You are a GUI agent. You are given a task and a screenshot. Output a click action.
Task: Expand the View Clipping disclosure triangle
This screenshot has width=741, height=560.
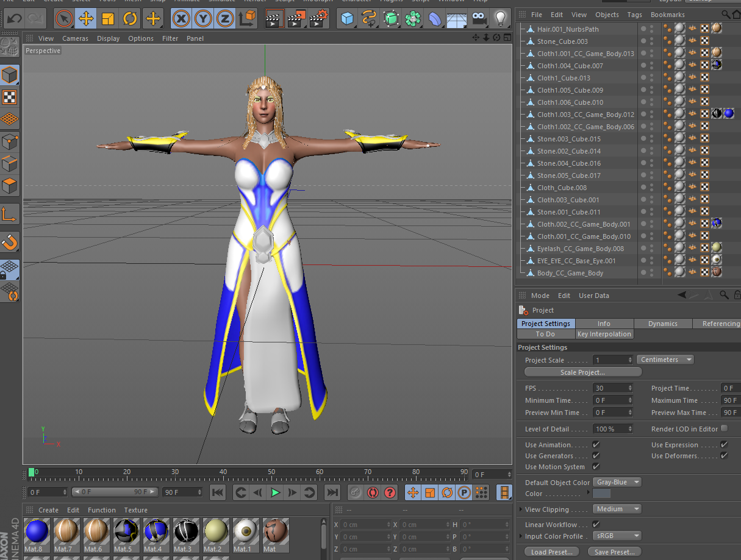520,509
